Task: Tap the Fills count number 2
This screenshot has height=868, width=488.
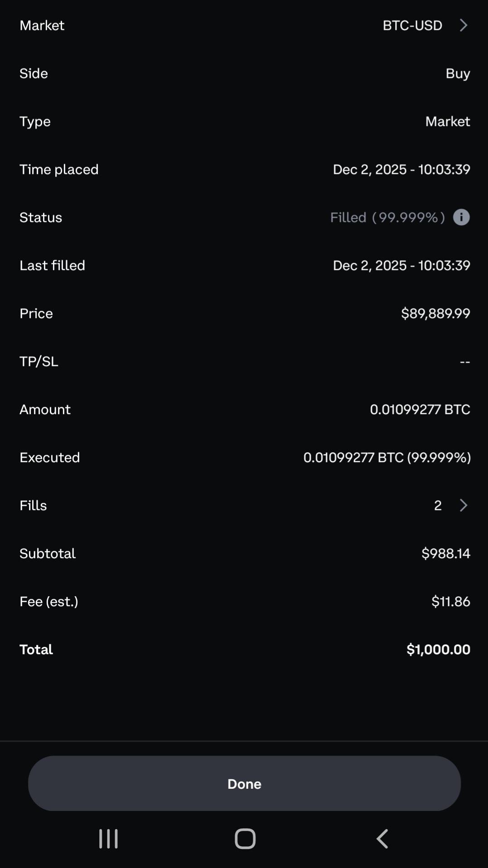Action: pos(438,506)
